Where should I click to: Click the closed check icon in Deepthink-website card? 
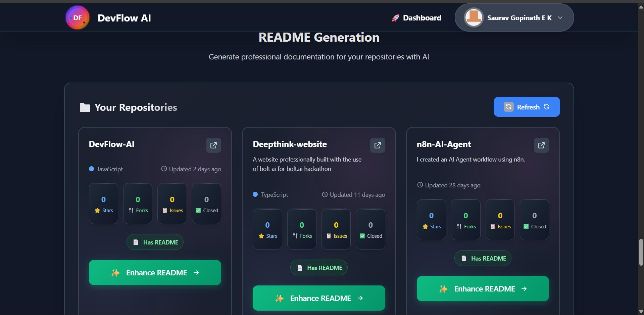click(x=362, y=236)
